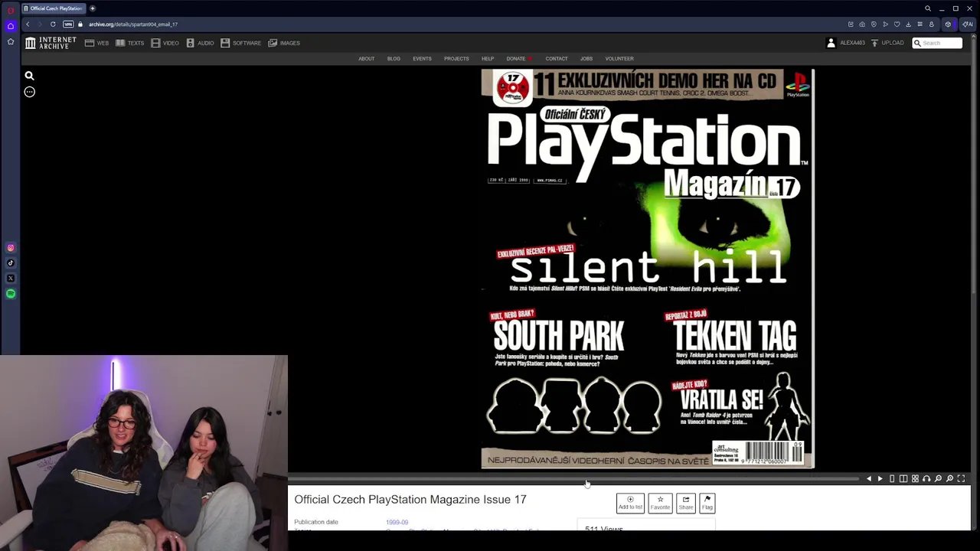980x551 pixels.
Task: Add page to favorites with heart icon
Action: coord(897,24)
